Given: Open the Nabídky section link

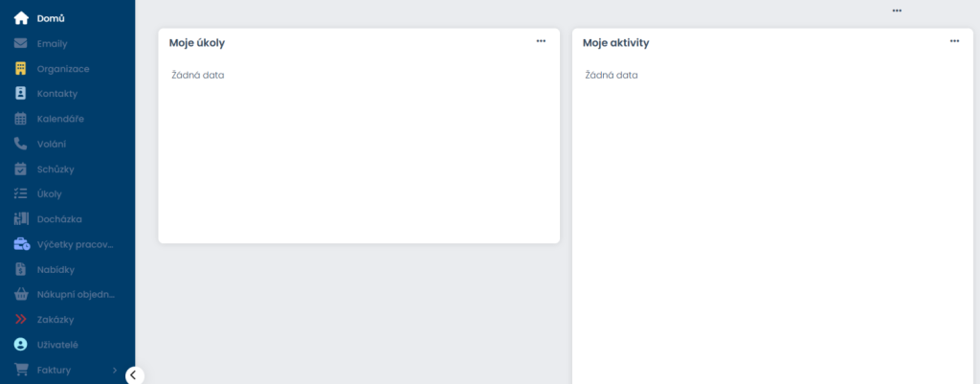Looking at the screenshot, I should click(56, 269).
